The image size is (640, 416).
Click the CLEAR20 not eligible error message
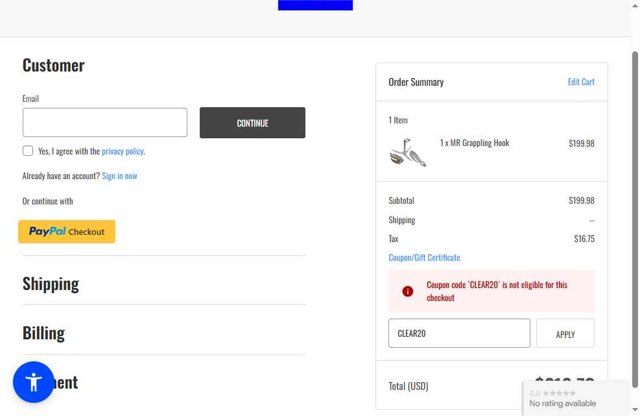pos(491,291)
